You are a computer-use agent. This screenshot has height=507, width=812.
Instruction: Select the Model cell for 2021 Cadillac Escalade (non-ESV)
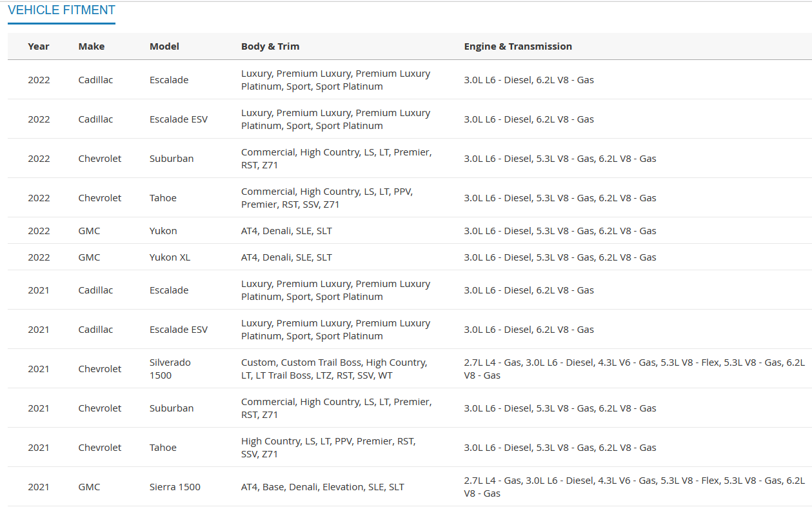pos(169,290)
